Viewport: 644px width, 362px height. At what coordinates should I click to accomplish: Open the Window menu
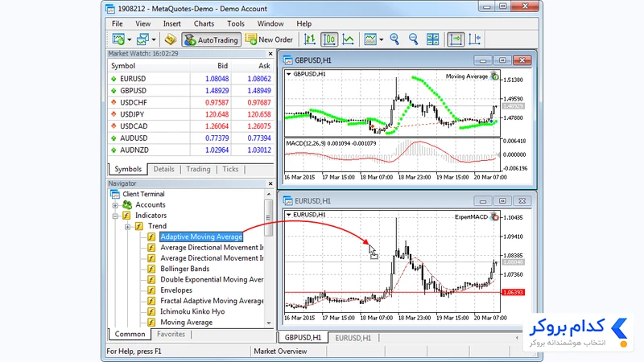tap(270, 24)
